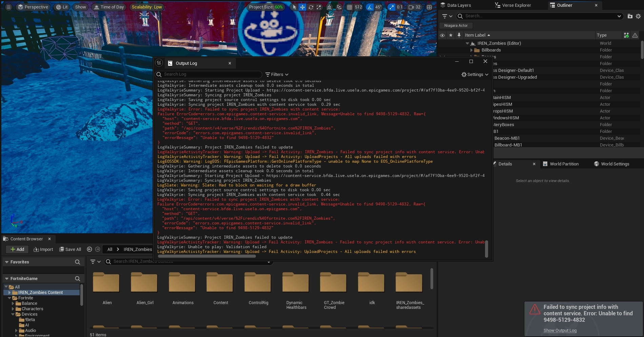Activate the Translate (move) gizmo tool
The height and width of the screenshot is (337, 644).
pos(302,7)
